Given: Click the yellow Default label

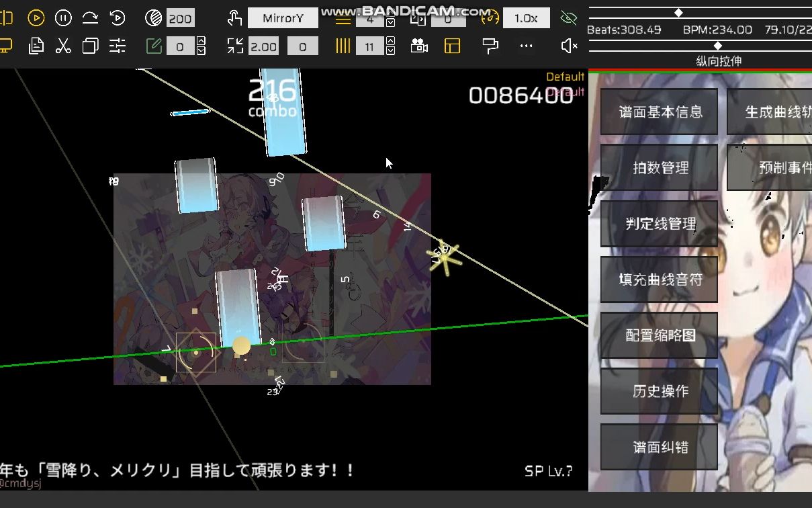Looking at the screenshot, I should point(565,77).
